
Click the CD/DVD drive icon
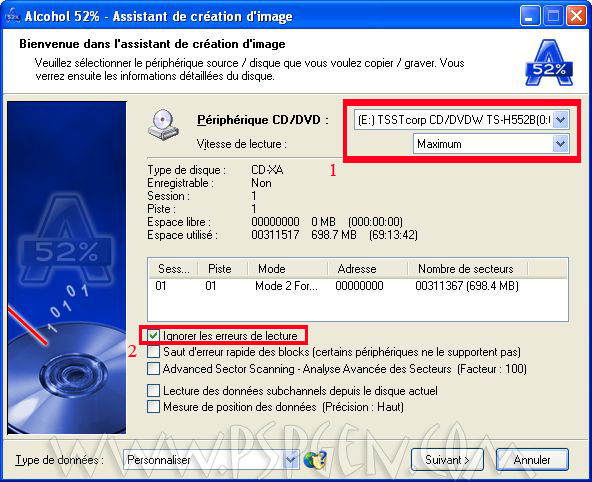pos(163,125)
